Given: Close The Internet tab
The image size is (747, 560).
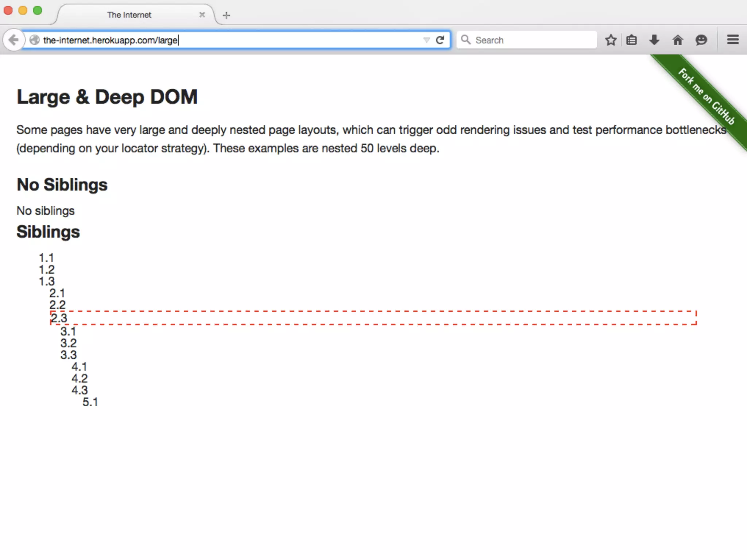Looking at the screenshot, I should point(202,15).
